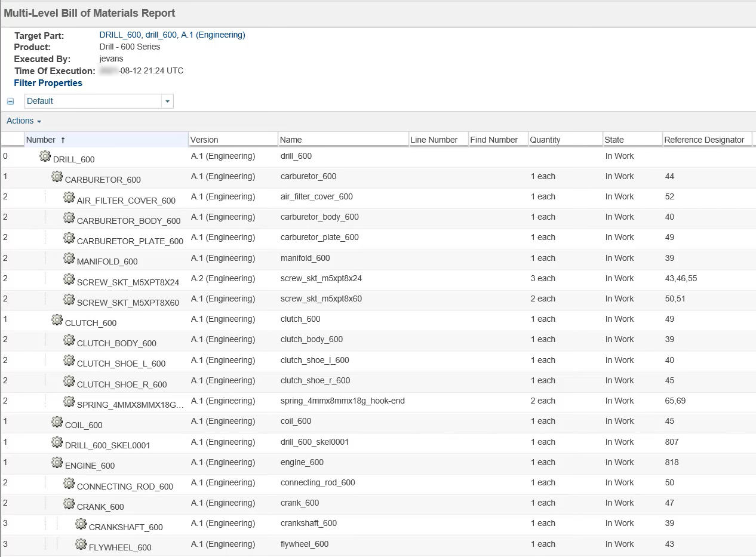The width and height of the screenshot is (756, 557).
Task: Click the gear icon beside CRANK_600
Action: [69, 503]
